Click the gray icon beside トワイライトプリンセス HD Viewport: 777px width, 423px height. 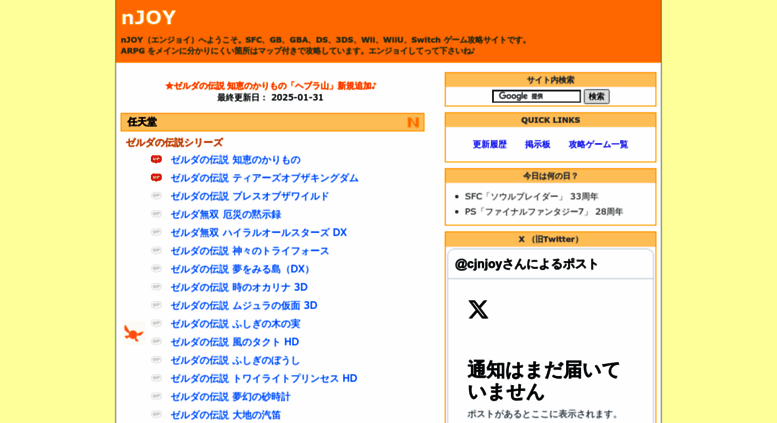[156, 378]
